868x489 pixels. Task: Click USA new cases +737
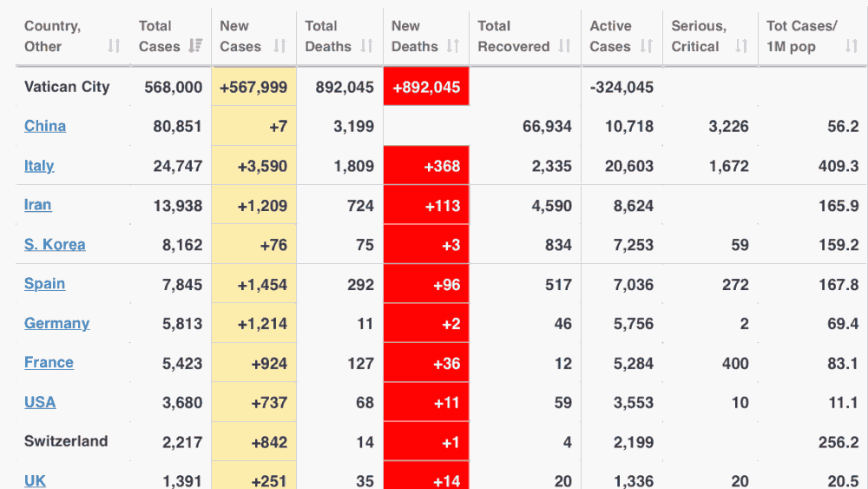pos(270,403)
